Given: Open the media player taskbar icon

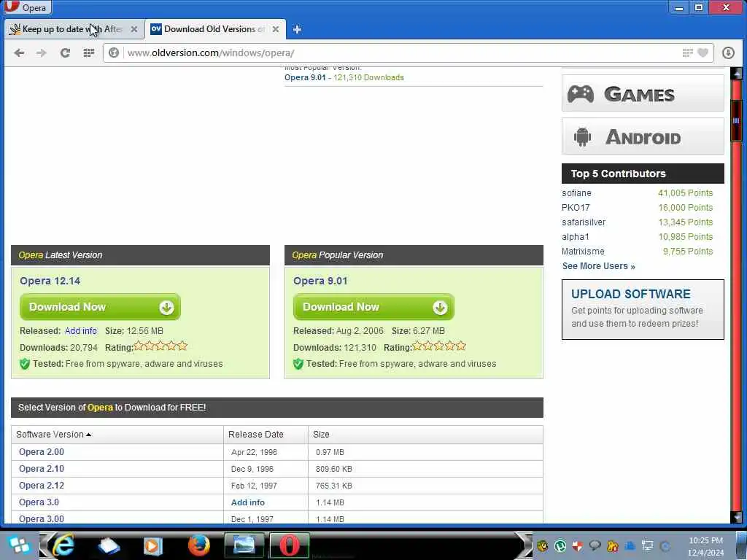Looking at the screenshot, I should click(x=153, y=545).
